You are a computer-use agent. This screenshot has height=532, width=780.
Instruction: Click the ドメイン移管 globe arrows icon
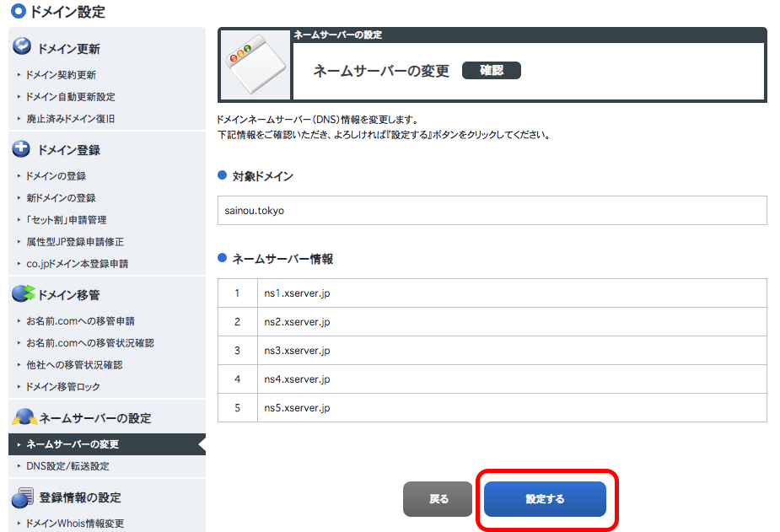point(23,293)
